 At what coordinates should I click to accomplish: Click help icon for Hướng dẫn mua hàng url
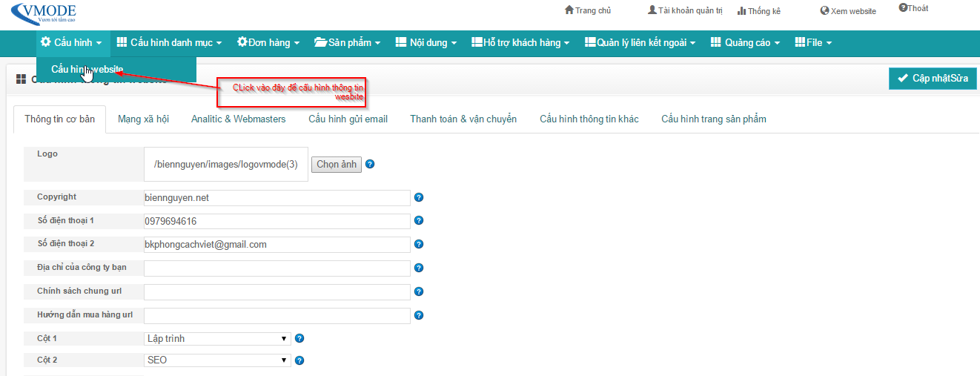point(418,315)
